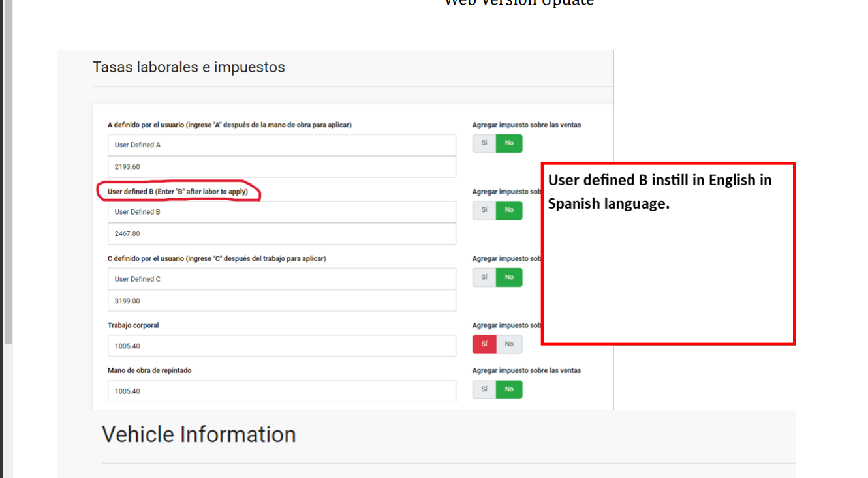Screen dimensions: 868x478
Task: Click the "Vehicle Information" heading
Action: 198,435
